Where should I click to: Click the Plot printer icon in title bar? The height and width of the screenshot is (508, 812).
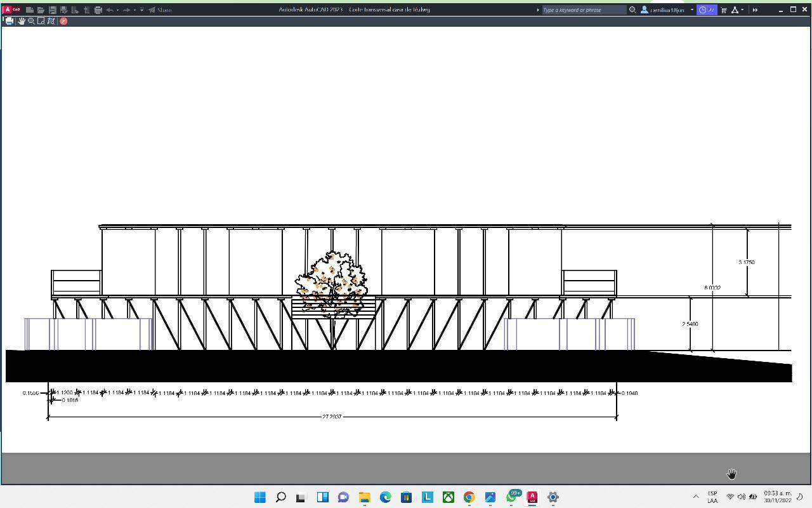click(98, 10)
